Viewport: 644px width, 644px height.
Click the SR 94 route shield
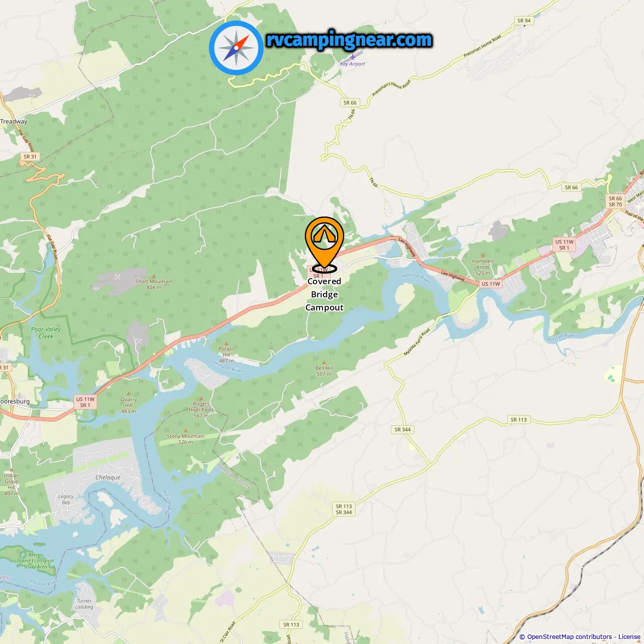[524, 21]
